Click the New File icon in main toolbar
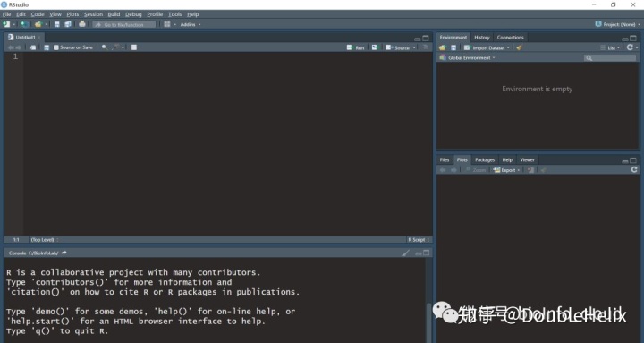The height and width of the screenshot is (343, 644). point(6,24)
